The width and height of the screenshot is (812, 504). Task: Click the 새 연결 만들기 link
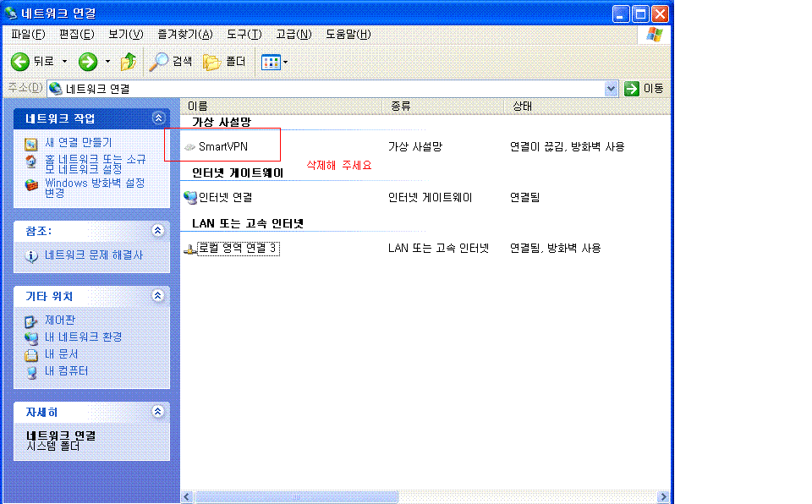[78, 142]
